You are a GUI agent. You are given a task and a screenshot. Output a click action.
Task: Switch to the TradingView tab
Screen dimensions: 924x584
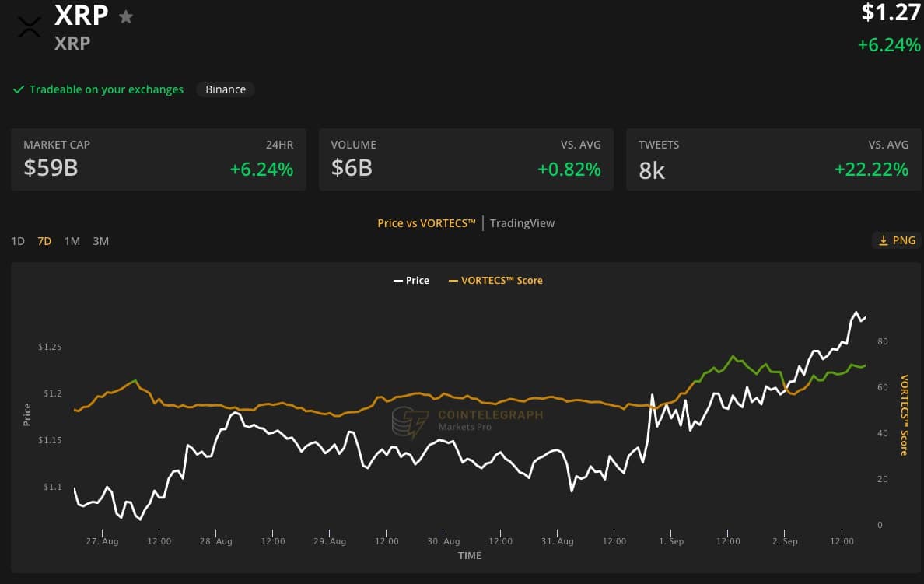pyautogui.click(x=522, y=223)
